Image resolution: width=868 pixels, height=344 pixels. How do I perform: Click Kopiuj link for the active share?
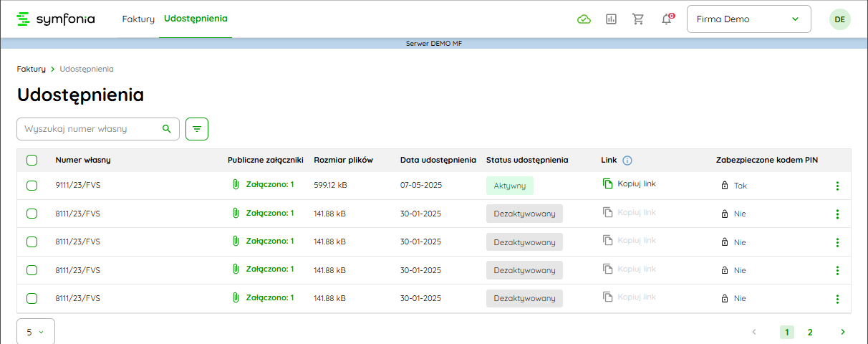(x=630, y=184)
